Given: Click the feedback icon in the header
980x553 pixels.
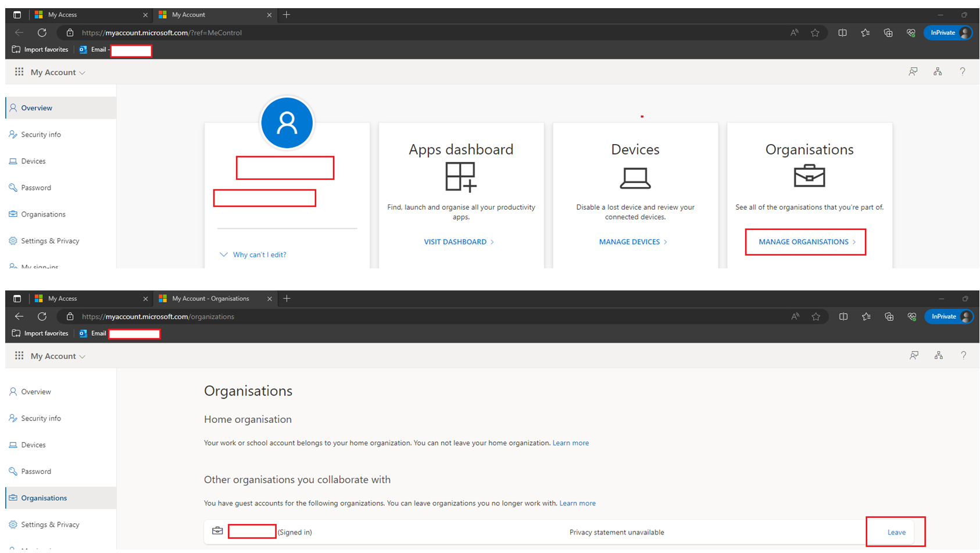Looking at the screenshot, I should (x=913, y=71).
